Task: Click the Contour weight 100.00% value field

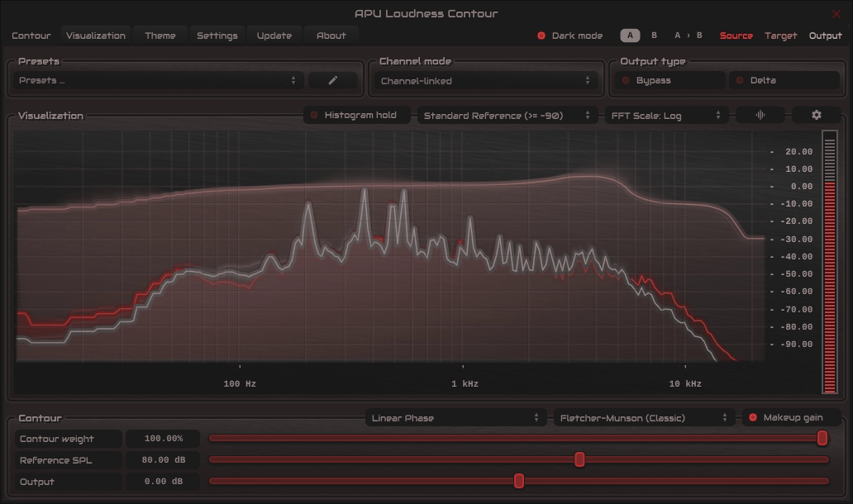Action: click(x=163, y=438)
